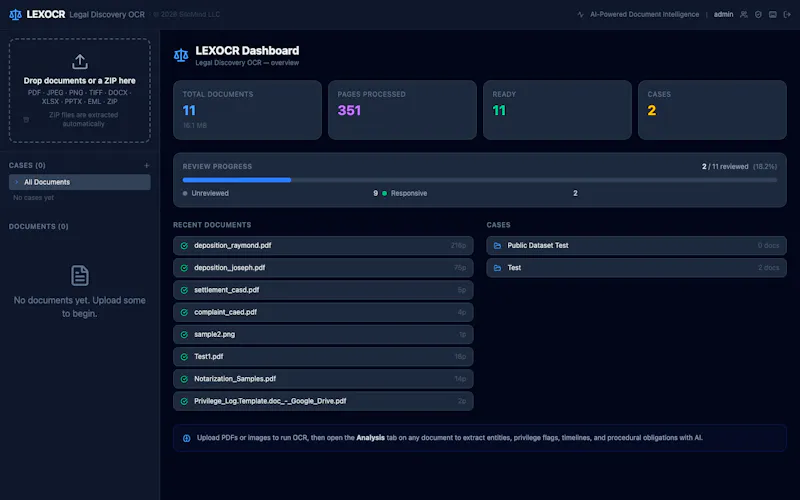
Task: Click the small archive icon near ZIP note
Action: [26, 119]
